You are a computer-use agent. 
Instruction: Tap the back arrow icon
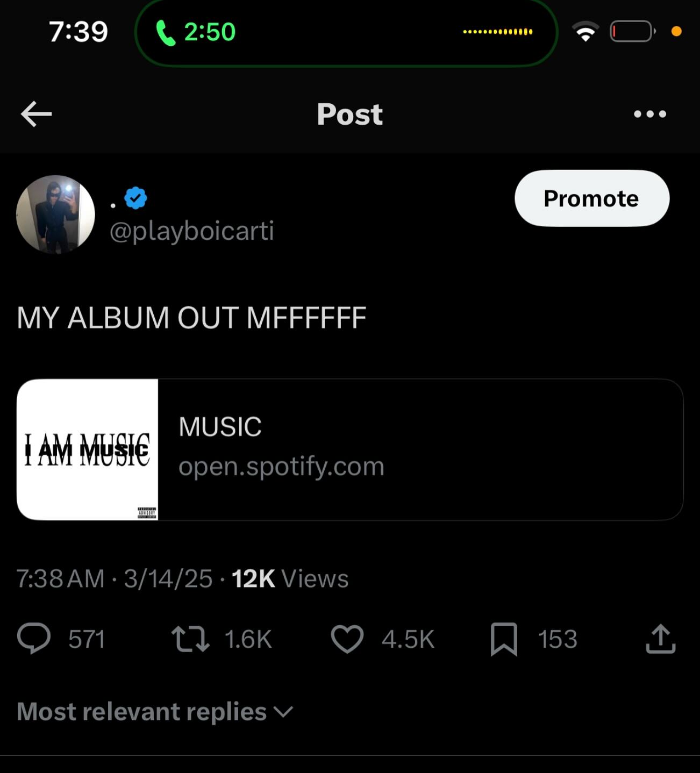coord(36,114)
